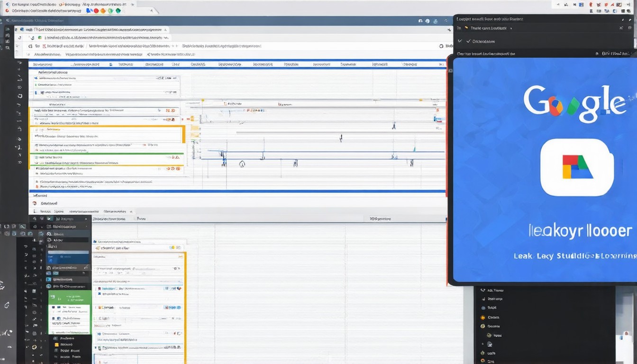Click the orange circle icon in top bar
This screenshot has width=637, height=364.
pos(103,10)
